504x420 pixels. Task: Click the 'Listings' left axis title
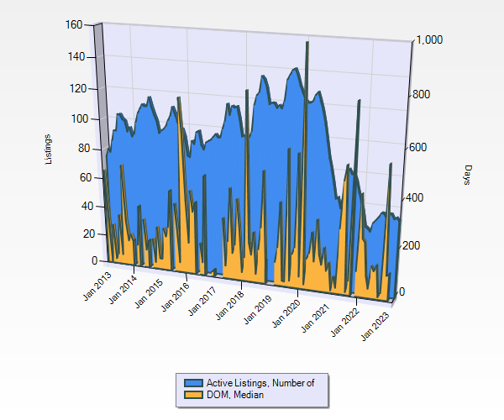[x=49, y=148]
